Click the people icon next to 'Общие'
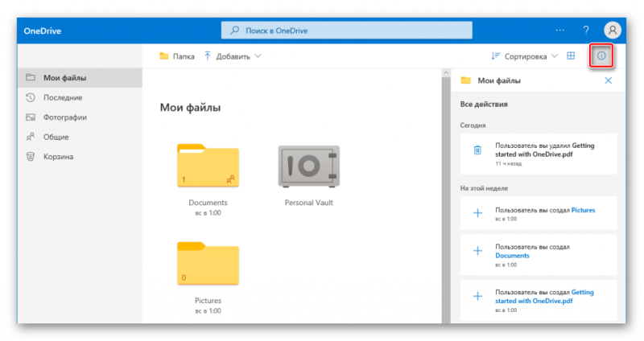 (x=31, y=137)
